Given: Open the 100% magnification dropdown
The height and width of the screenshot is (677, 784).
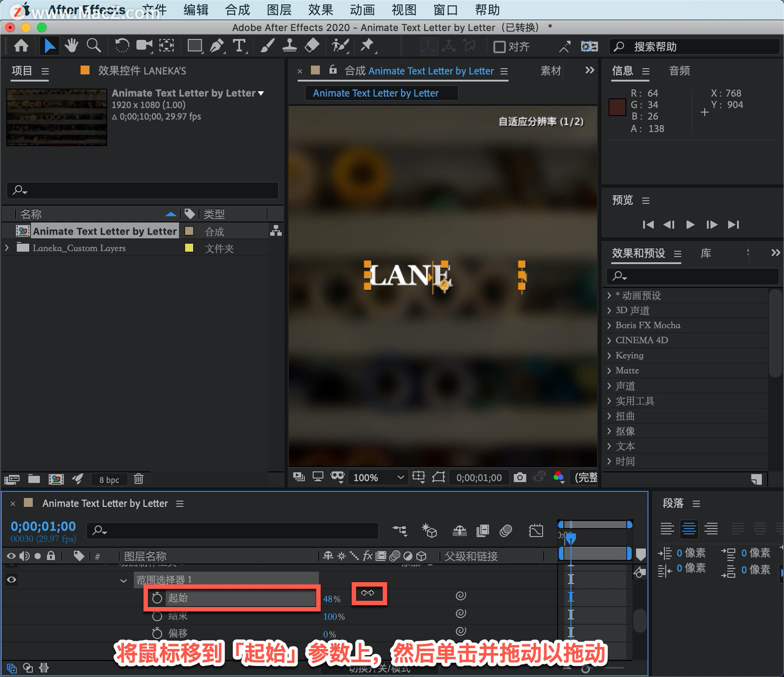Looking at the screenshot, I should click(x=378, y=478).
